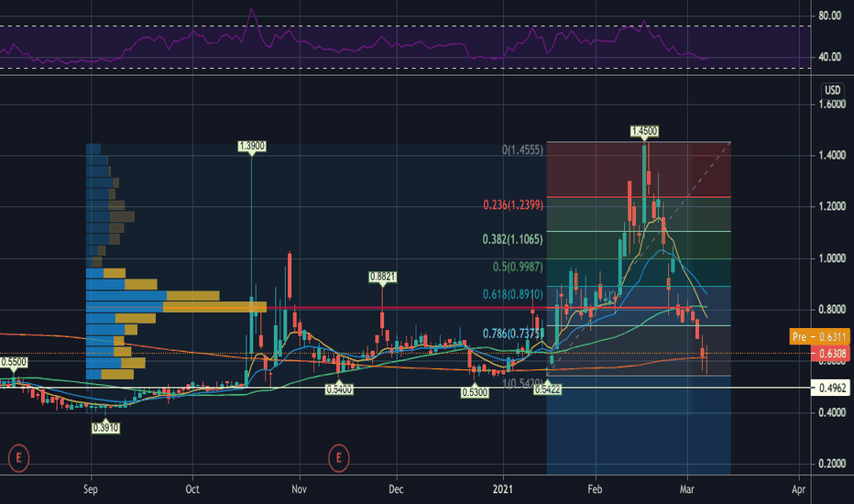The image size is (854, 504).
Task: Click the longest volume profile bar
Action: (x=177, y=307)
